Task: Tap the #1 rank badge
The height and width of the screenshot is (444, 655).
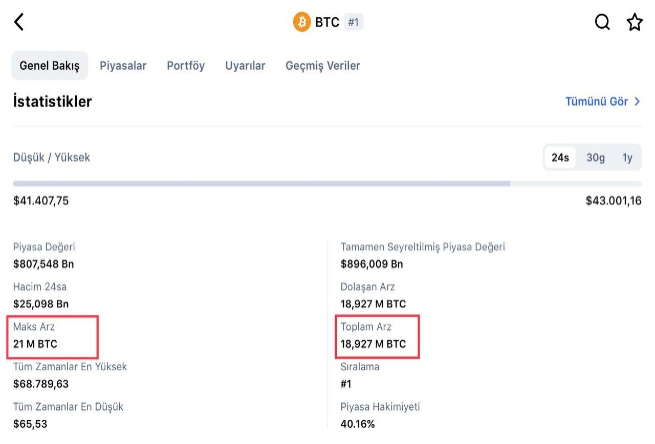Action: click(x=353, y=22)
